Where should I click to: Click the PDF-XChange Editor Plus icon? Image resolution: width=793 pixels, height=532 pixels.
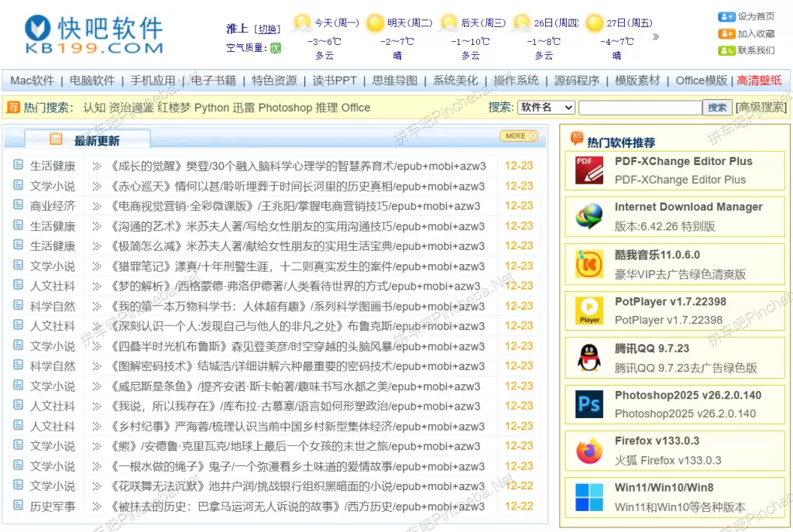589,170
